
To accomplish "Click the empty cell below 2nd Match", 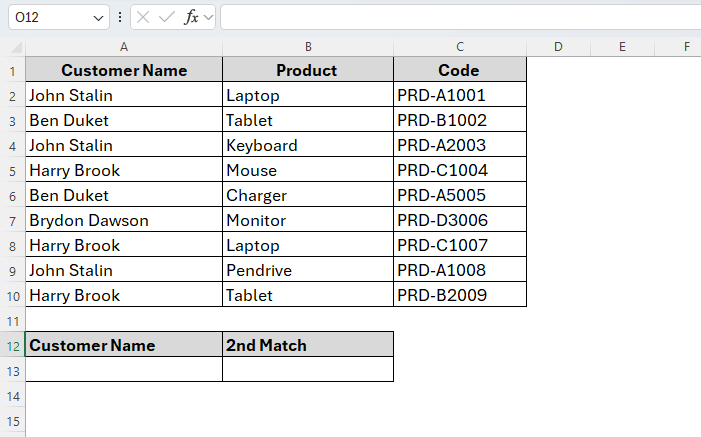I will pos(308,370).
